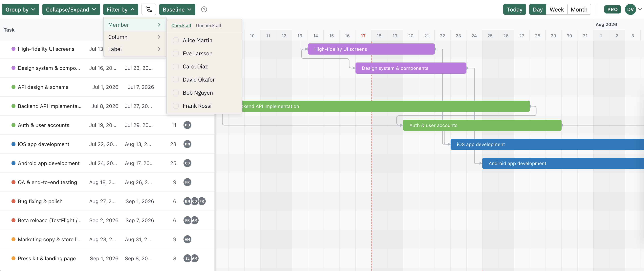
Task: Check the David Okafor member filter
Action: tap(176, 80)
